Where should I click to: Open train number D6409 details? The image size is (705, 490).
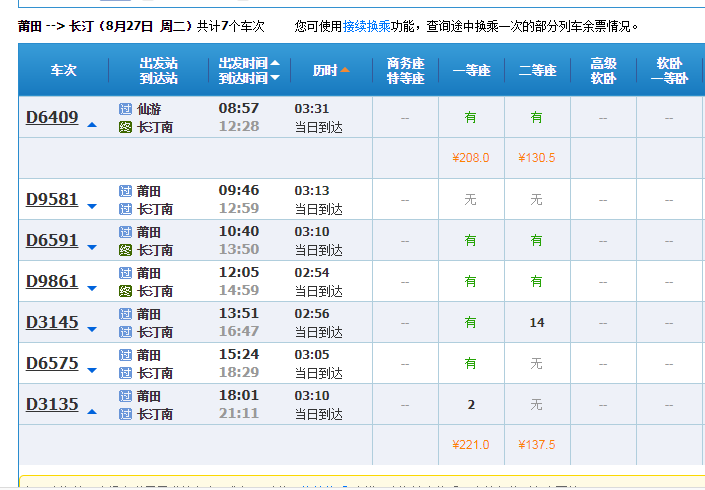point(52,117)
